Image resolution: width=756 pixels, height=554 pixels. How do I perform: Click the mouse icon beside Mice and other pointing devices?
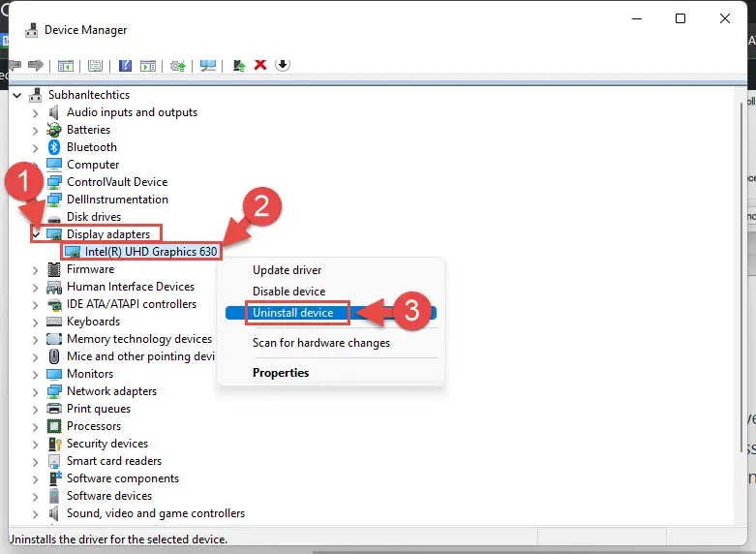(x=54, y=356)
